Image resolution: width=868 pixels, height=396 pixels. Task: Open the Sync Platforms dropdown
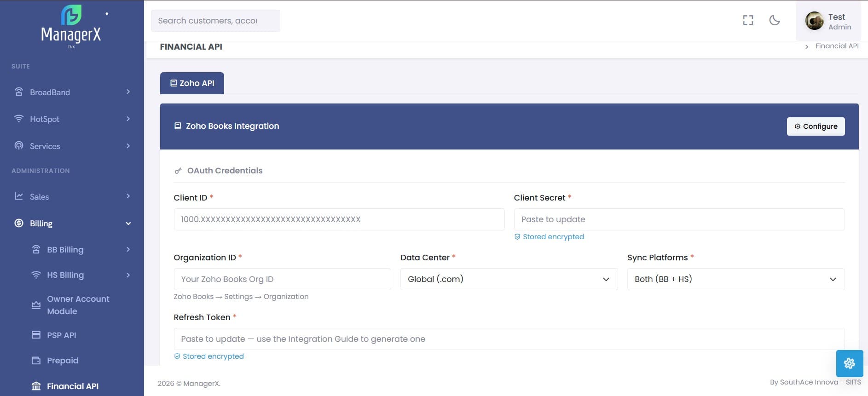pyautogui.click(x=736, y=279)
